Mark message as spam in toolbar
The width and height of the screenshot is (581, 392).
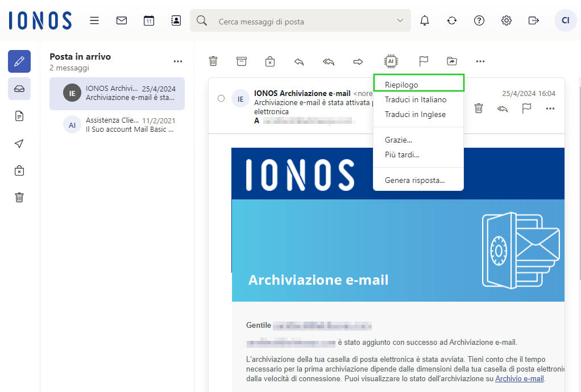point(270,61)
